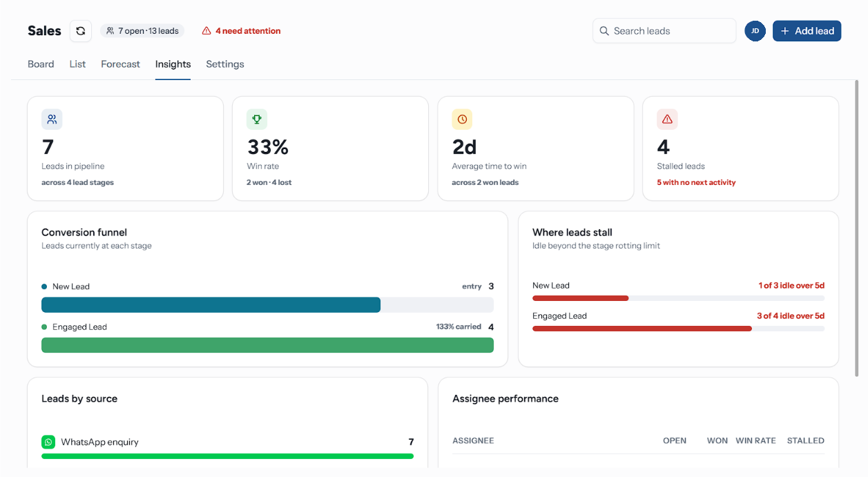This screenshot has height=477, width=868.
Task: Click the red warning triangle beside need attention
Action: (206, 31)
